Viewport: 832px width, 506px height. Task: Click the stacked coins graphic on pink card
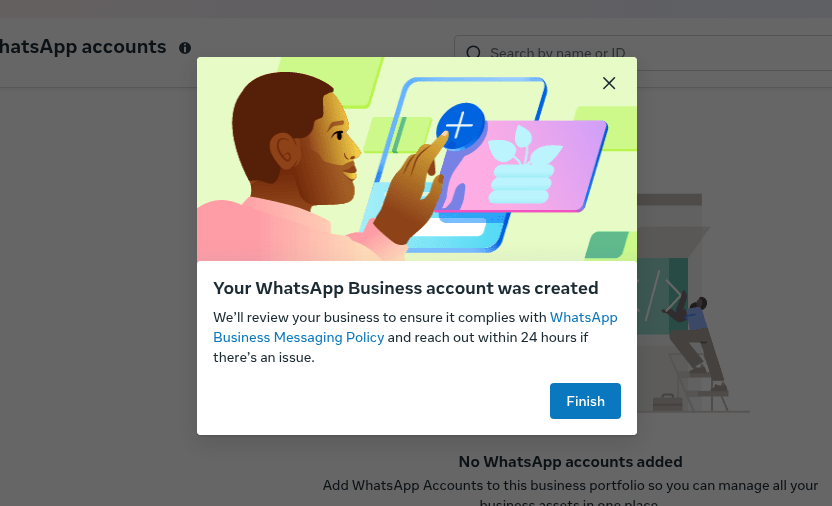coord(519,186)
